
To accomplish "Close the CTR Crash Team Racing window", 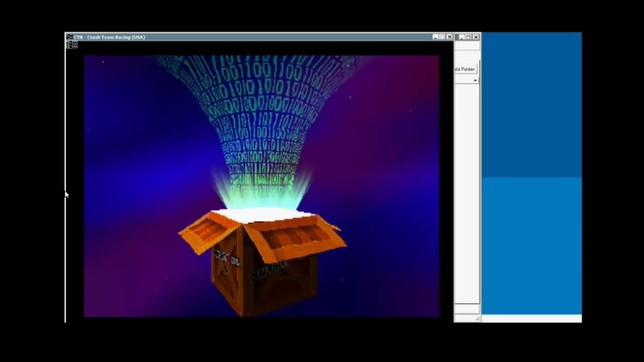I will coord(449,37).
